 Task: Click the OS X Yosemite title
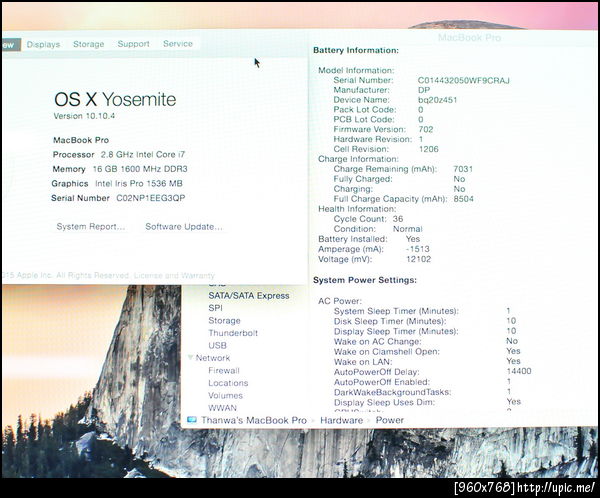[x=115, y=100]
